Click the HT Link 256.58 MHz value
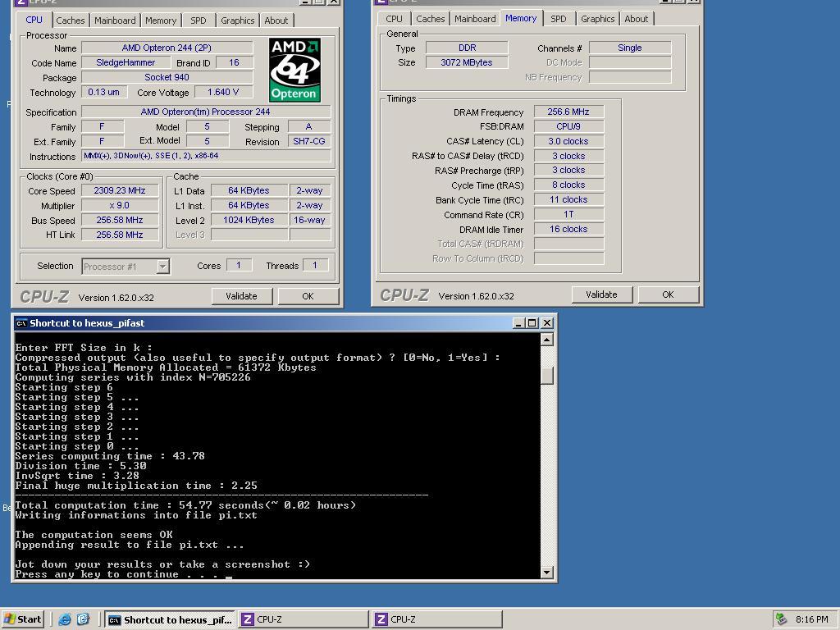The width and height of the screenshot is (840, 630). [120, 235]
